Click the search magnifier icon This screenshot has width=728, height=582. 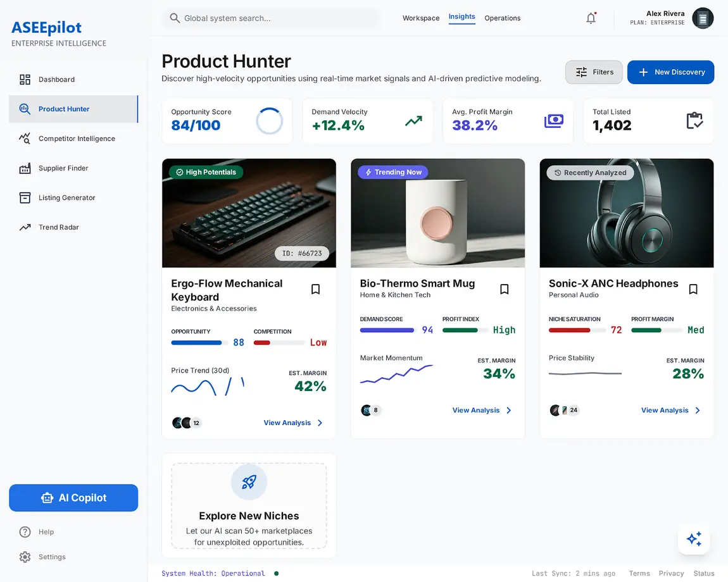pyautogui.click(x=175, y=18)
